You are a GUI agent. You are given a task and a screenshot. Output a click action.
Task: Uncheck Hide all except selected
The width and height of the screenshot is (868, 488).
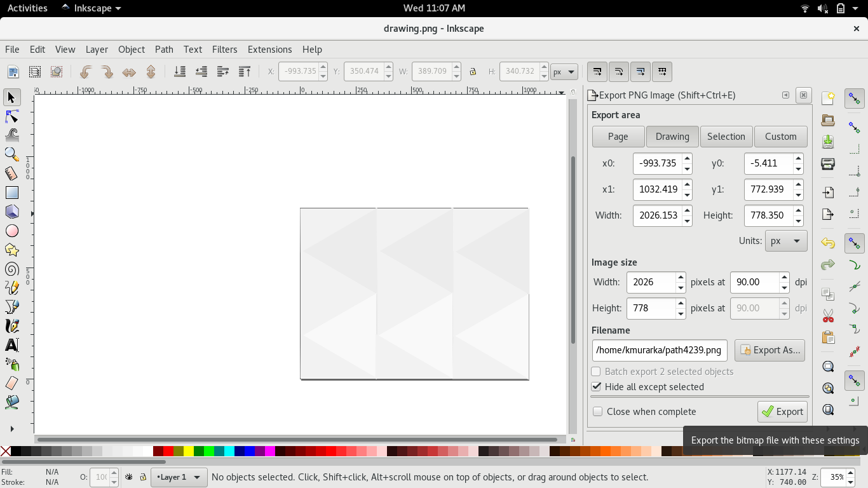(x=596, y=386)
